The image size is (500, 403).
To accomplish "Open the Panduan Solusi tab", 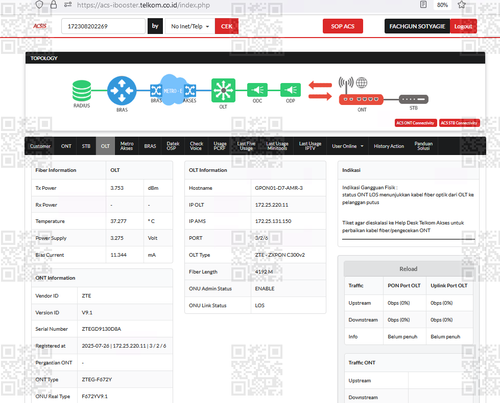I will click(423, 146).
